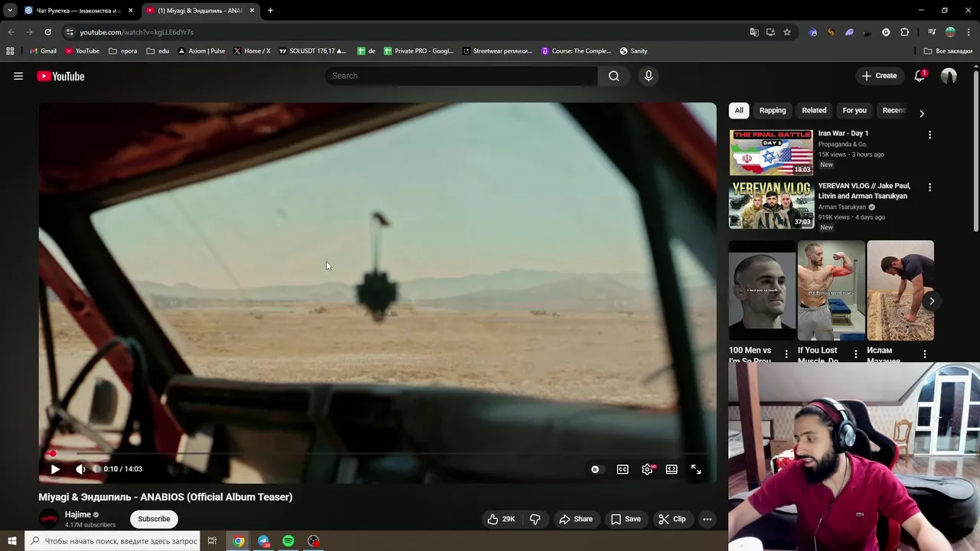Open the tab search dropdown arrow
980x551 pixels.
point(10,11)
